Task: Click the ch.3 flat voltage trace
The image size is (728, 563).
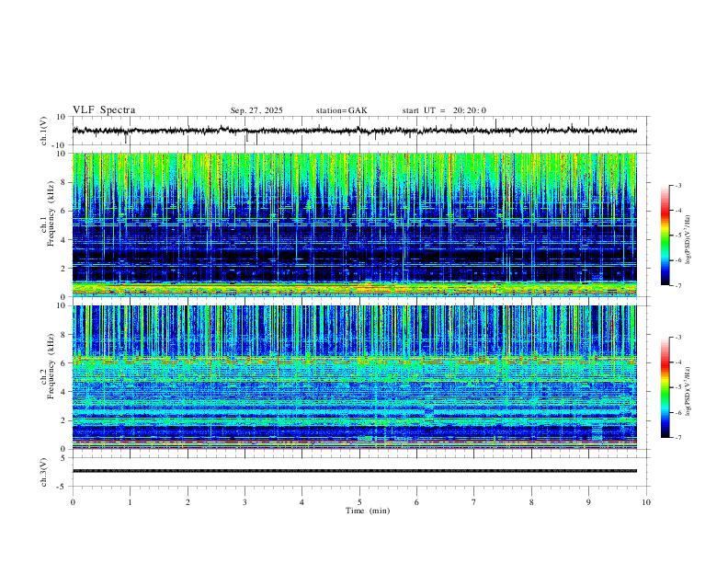Action: pos(354,471)
